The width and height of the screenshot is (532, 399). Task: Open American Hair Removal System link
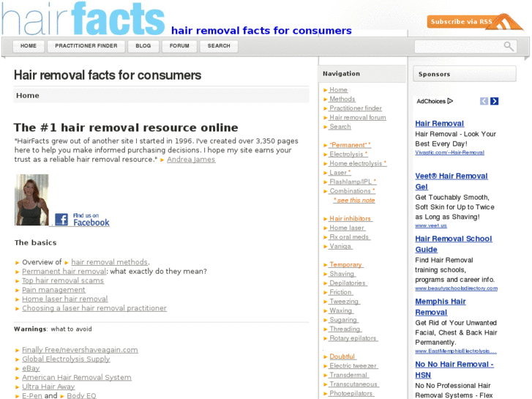[x=77, y=377]
